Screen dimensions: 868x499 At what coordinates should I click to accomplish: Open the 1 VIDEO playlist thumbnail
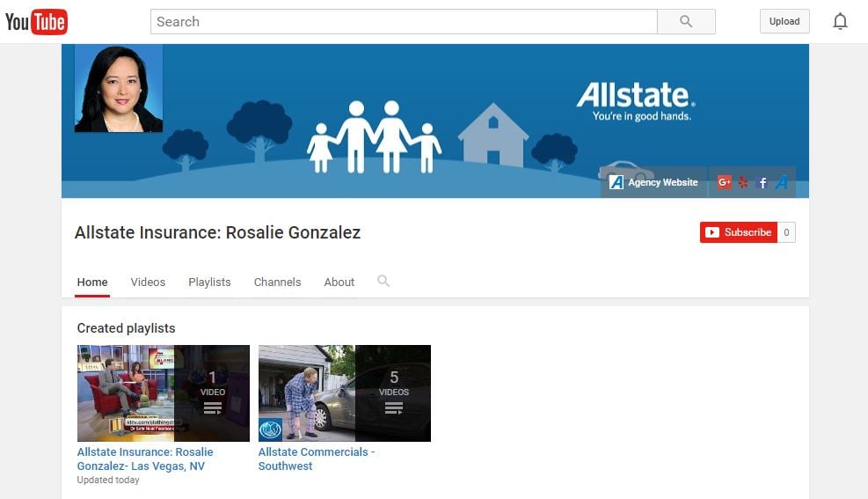[164, 393]
